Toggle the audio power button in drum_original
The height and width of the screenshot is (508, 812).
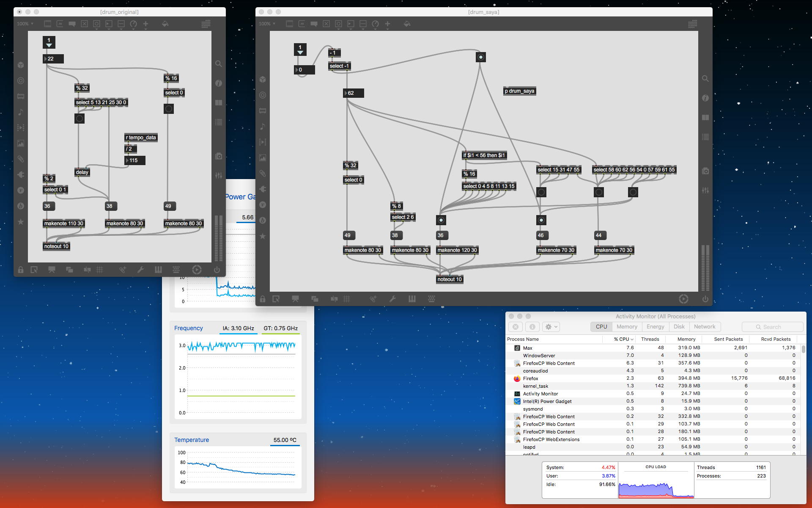(x=217, y=270)
